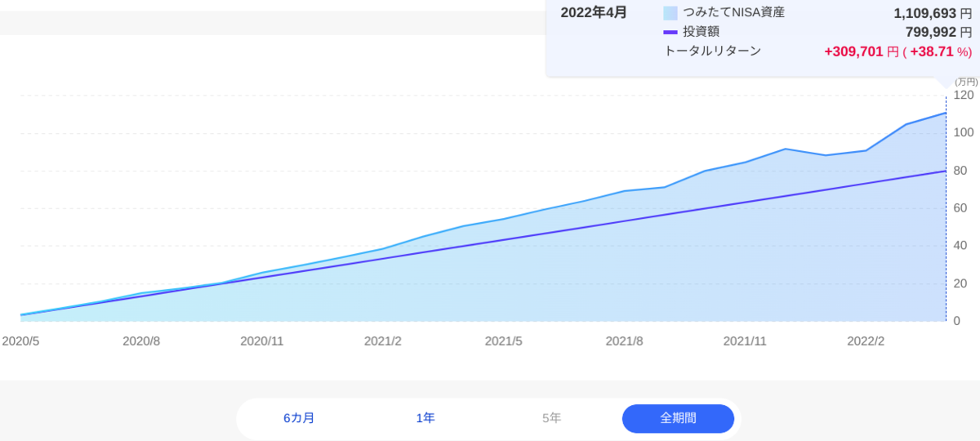Image resolution: width=980 pixels, height=441 pixels.
Task: Click the 2021/2 x-axis label
Action: coord(382,341)
